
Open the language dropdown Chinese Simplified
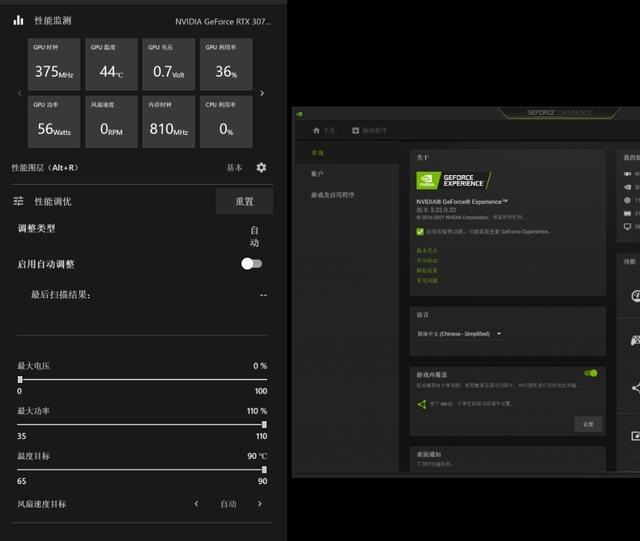[x=459, y=334]
